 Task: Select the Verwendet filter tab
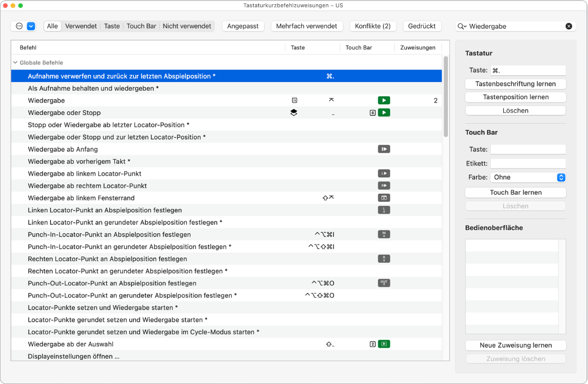81,26
